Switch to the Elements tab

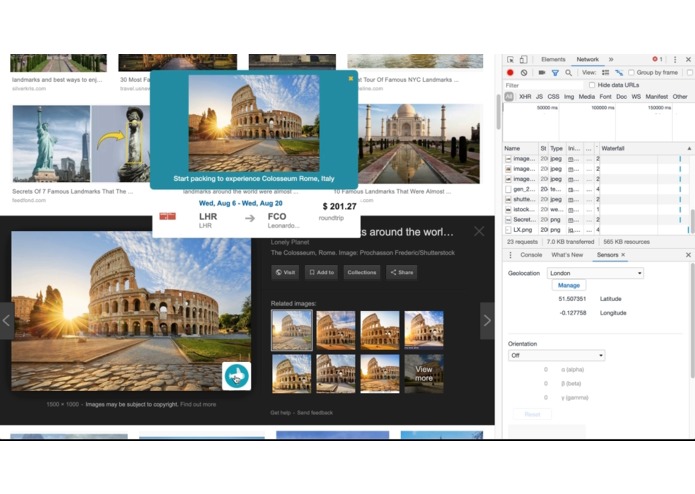pyautogui.click(x=553, y=59)
